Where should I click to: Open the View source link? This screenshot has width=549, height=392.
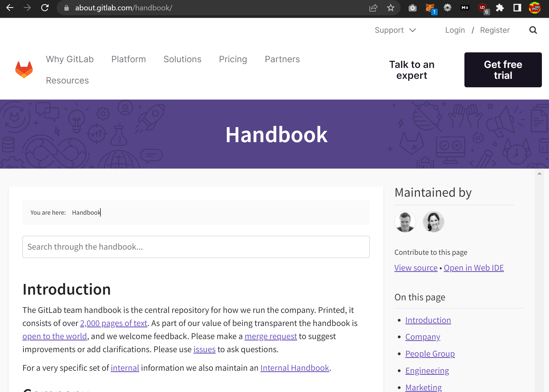[416, 268]
